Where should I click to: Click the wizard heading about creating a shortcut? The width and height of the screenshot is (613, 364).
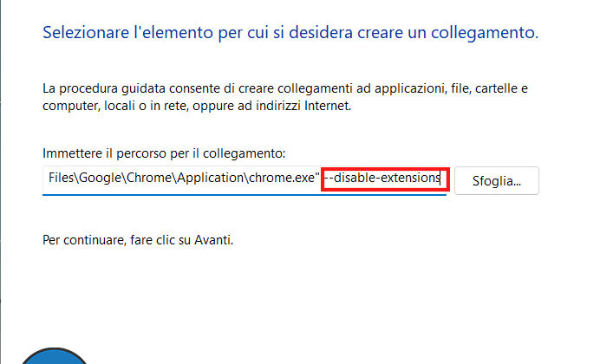(290, 34)
